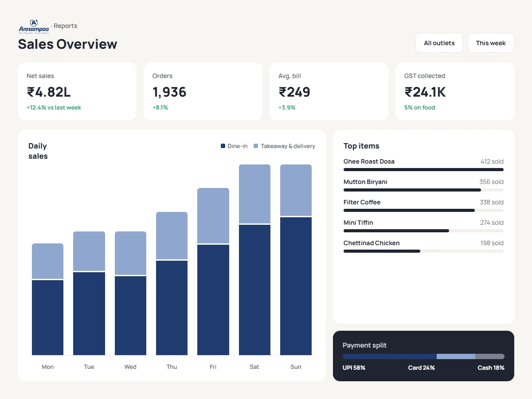Click the Mutton Biryani progress bar
The image size is (532, 399).
[x=423, y=190]
